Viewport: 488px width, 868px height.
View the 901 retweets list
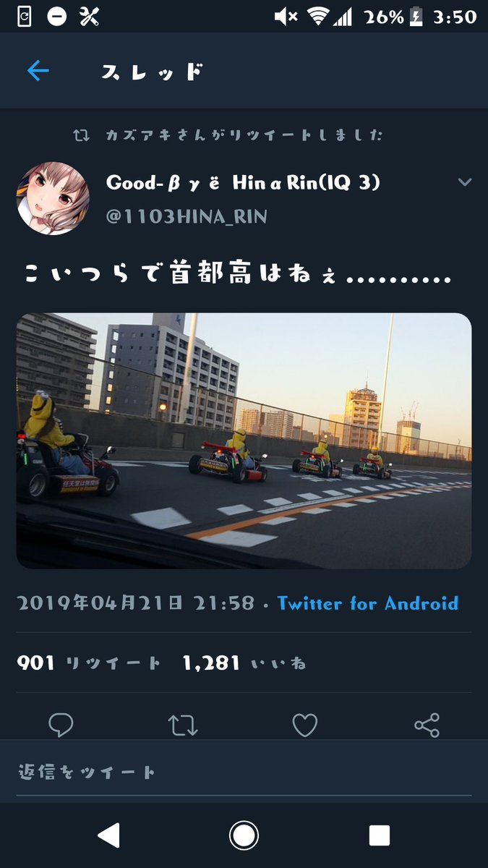coord(89,663)
